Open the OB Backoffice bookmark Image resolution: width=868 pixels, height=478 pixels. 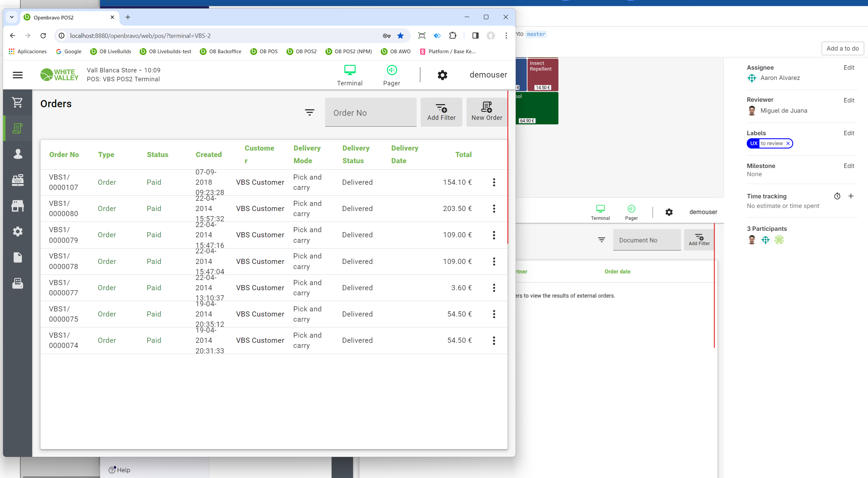coord(221,52)
